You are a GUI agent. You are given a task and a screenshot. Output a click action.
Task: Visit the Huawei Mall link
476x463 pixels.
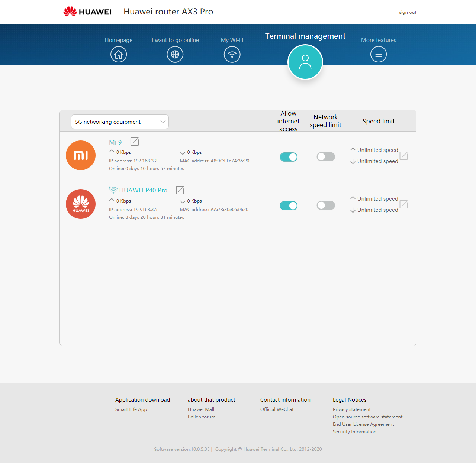[x=201, y=409]
